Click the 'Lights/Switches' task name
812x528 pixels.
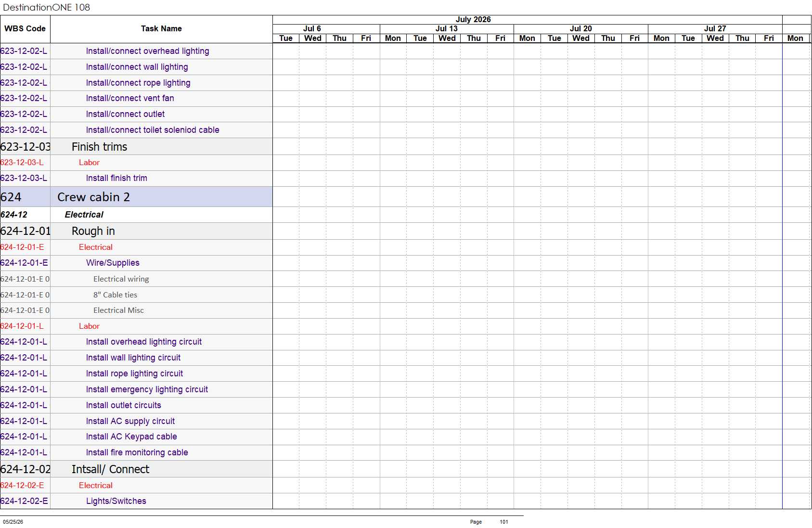pyautogui.click(x=116, y=501)
